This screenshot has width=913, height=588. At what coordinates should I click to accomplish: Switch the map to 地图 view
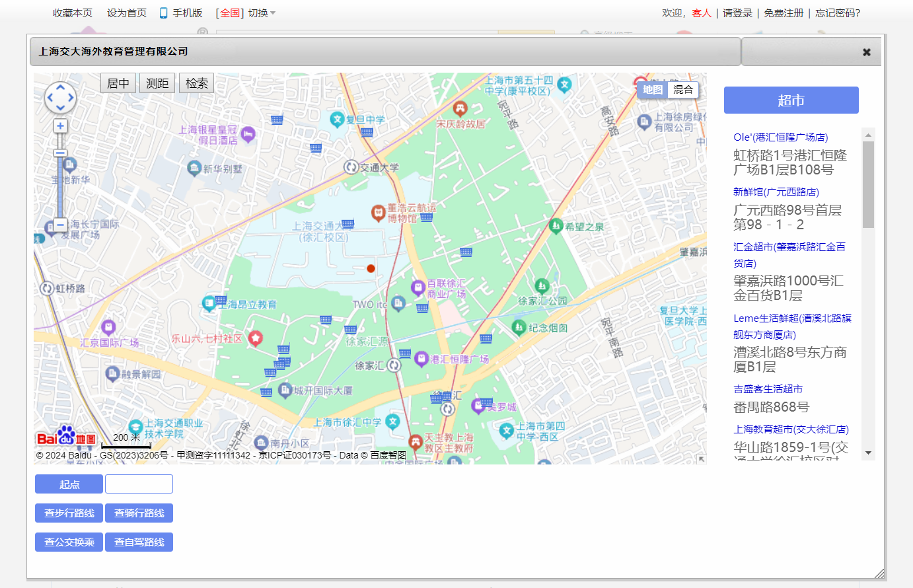tap(652, 90)
